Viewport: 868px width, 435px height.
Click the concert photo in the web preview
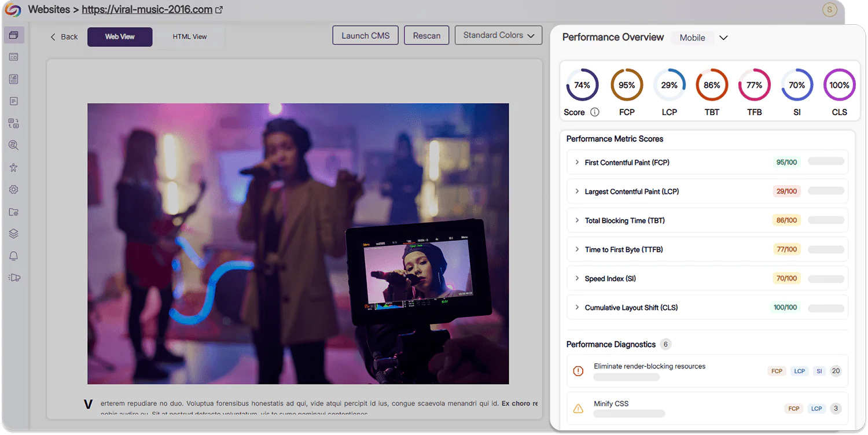(x=298, y=244)
